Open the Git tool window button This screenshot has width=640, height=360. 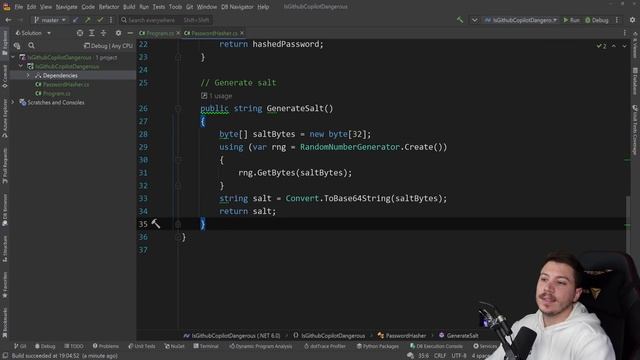20,346
